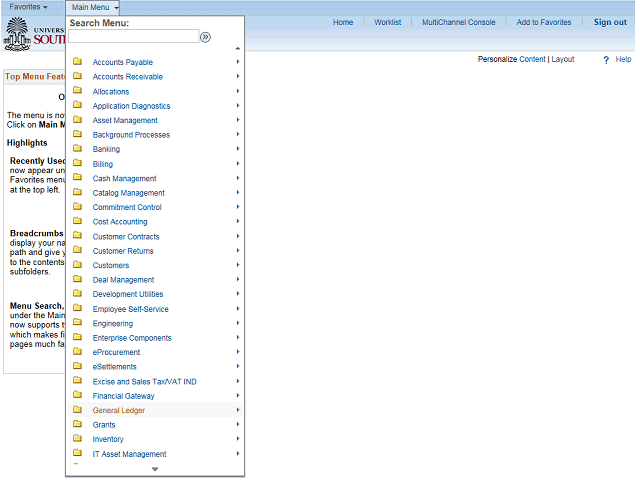640x480 pixels.
Task: Click the university palmetto tree logo
Action: [17, 33]
